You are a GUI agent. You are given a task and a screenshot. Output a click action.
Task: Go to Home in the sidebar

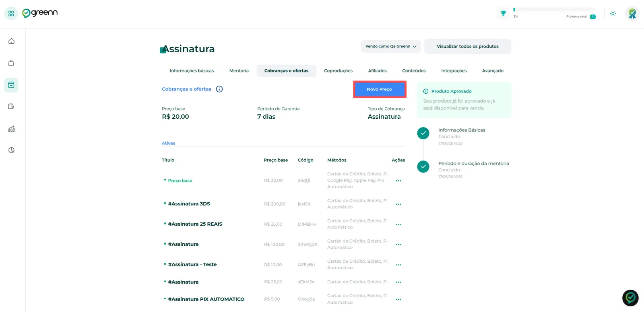point(11,41)
